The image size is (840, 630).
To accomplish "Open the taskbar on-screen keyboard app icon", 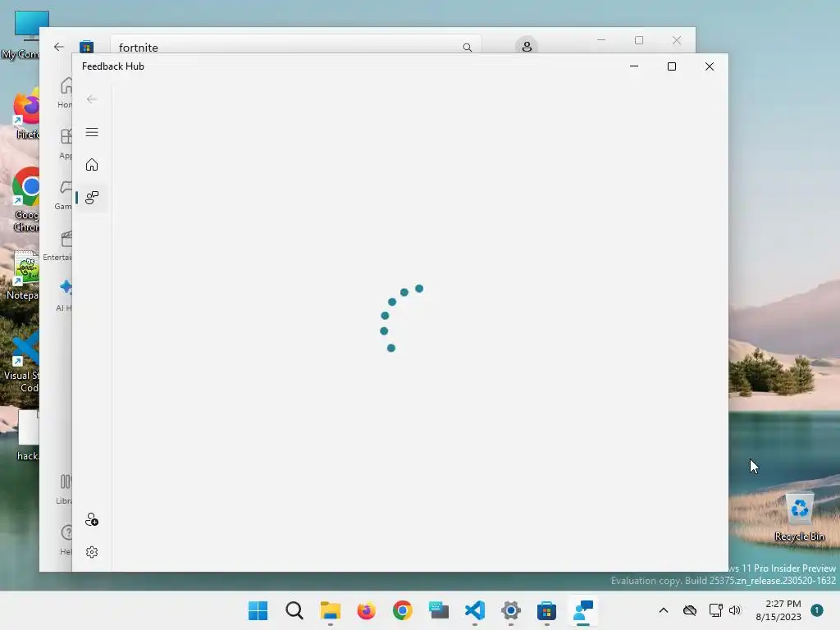I will point(439,610).
